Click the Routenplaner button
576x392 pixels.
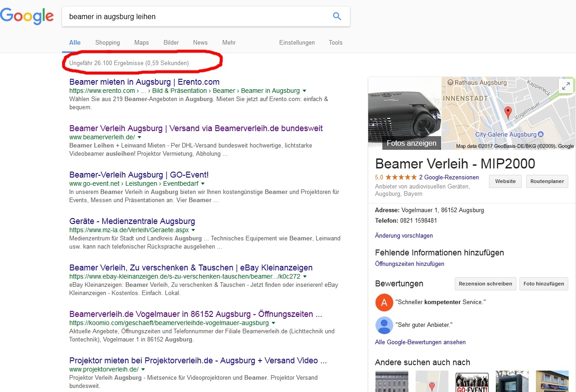[547, 181]
